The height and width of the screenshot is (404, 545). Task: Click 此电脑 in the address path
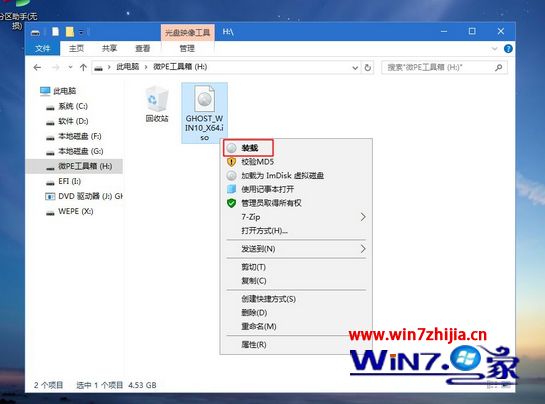128,67
